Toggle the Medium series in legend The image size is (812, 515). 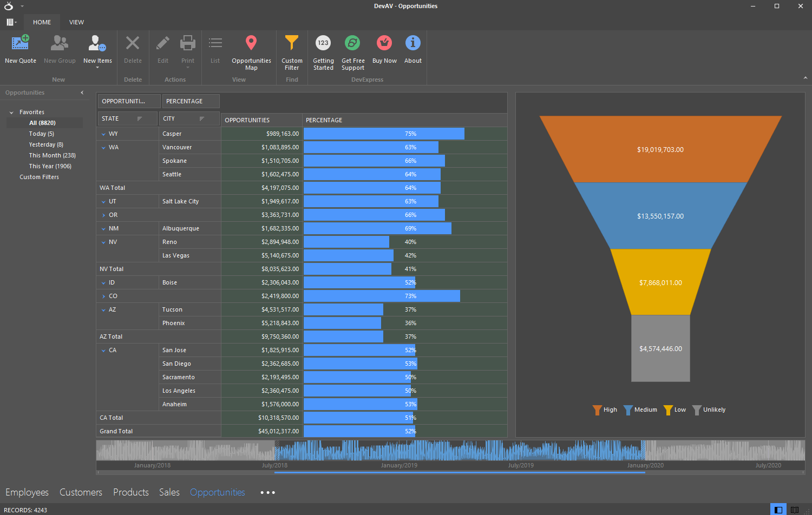pos(640,410)
